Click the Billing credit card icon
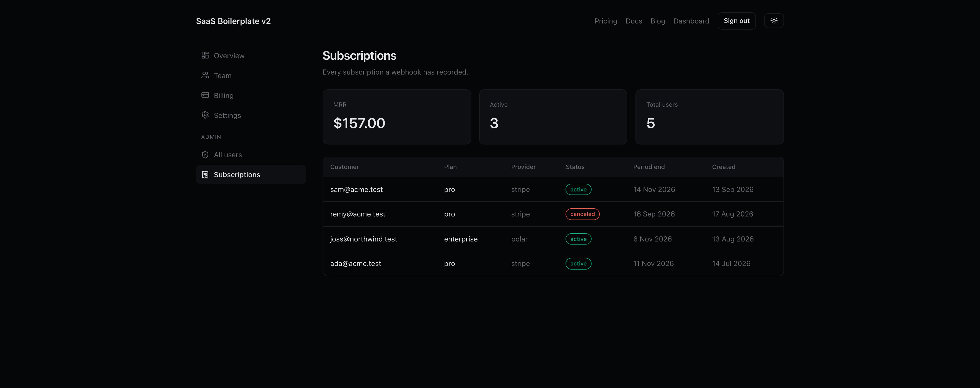Viewport: 980px width, 388px height. tap(205, 95)
